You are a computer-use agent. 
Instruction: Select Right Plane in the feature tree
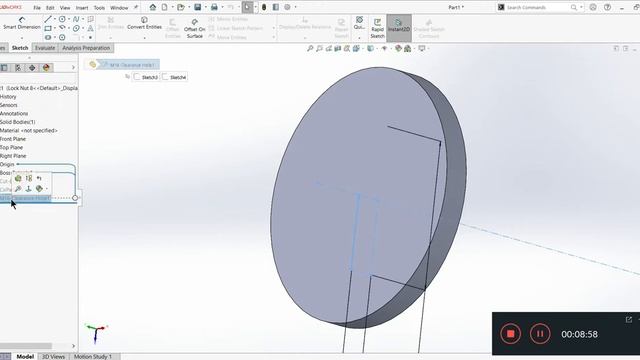(13, 156)
